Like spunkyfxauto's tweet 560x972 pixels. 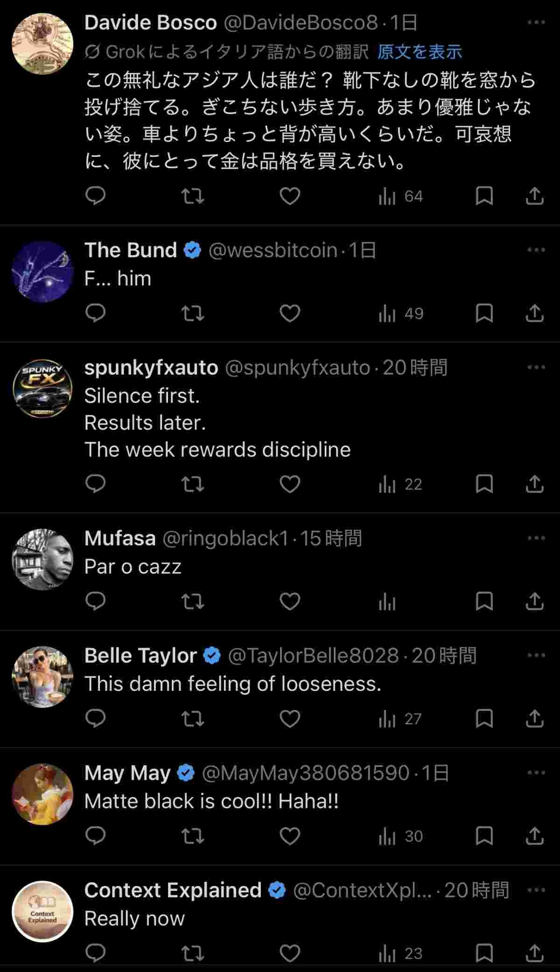click(x=289, y=484)
